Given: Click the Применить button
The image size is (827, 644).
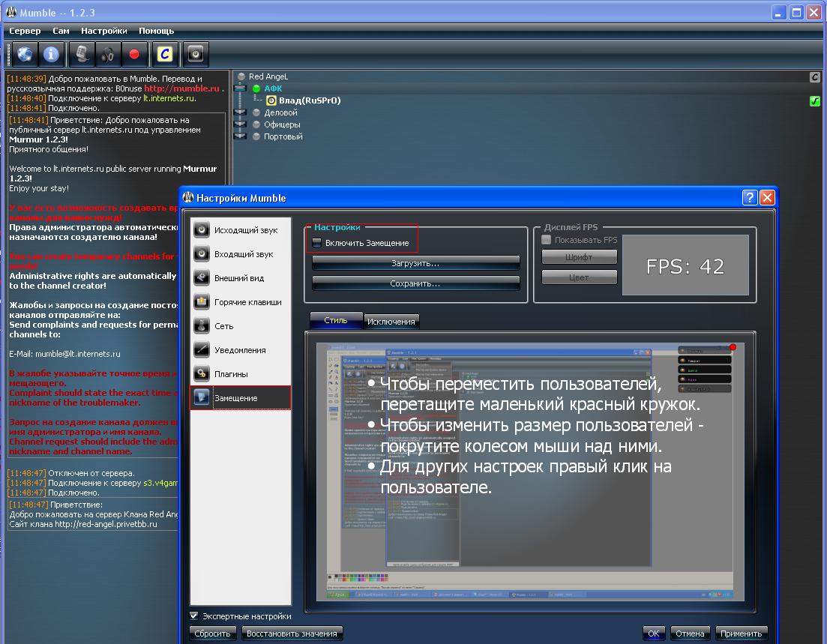Looking at the screenshot, I should coord(741,633).
